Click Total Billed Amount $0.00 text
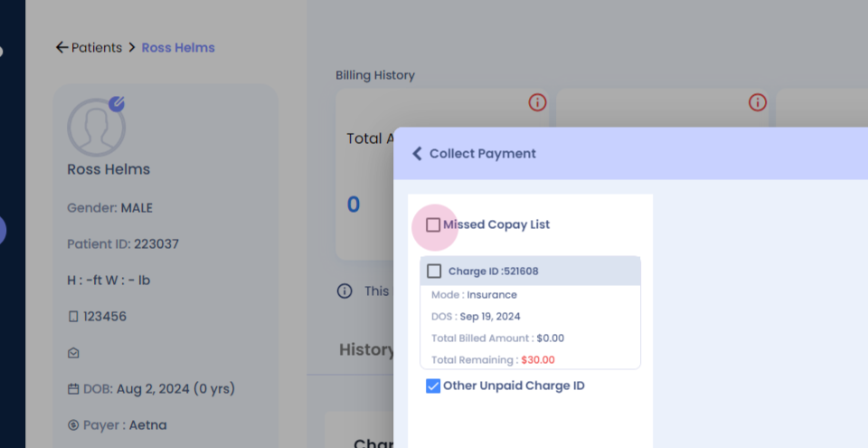This screenshot has height=448, width=868. [497, 338]
